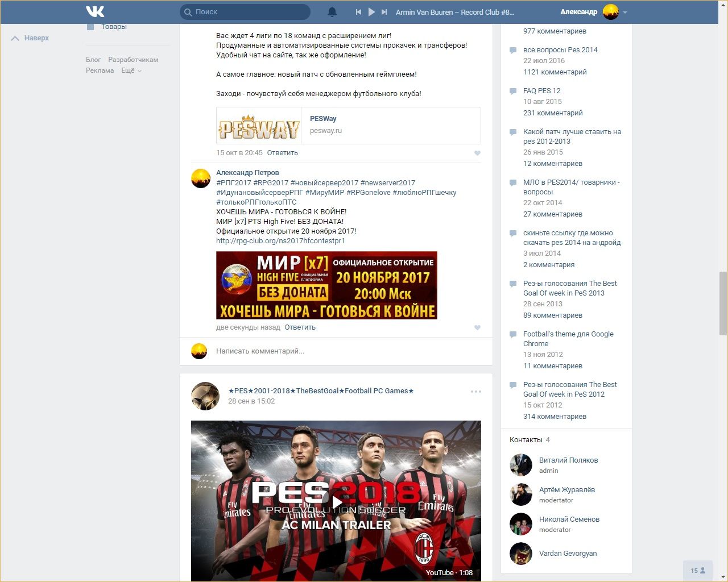
Task: Open Football's theme for Google Chrome topic
Action: [568, 339]
